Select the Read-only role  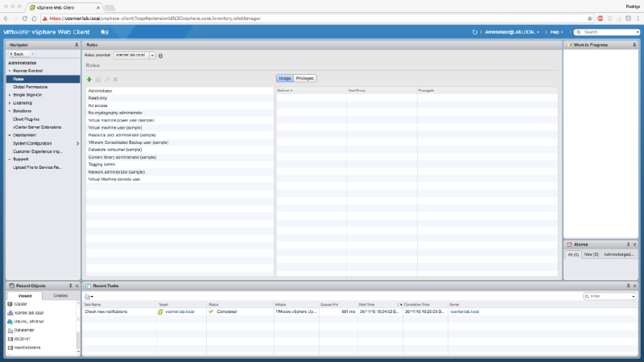tap(97, 98)
